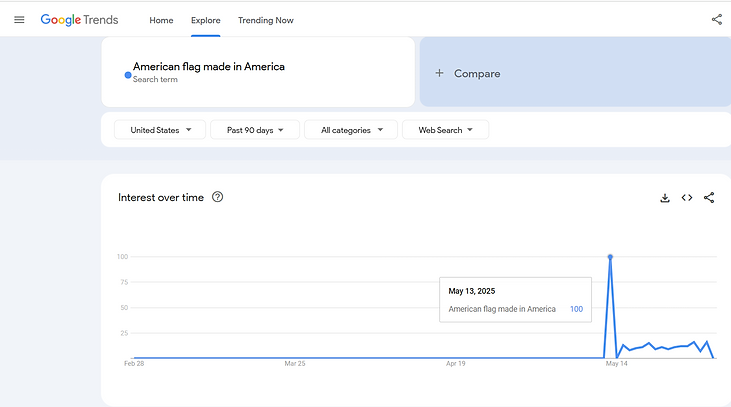Share the page via top-right share icon

(x=717, y=20)
